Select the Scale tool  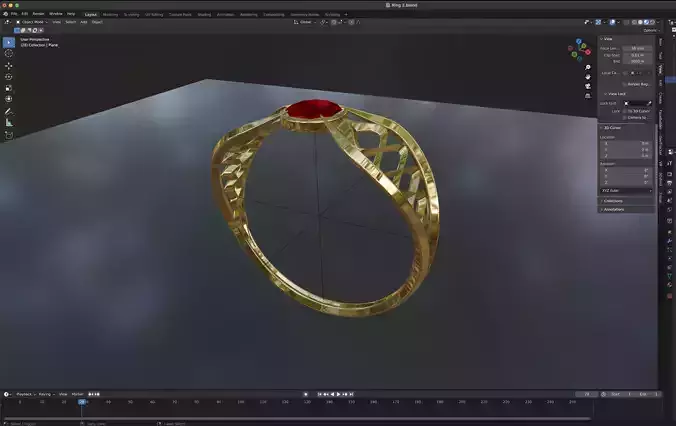click(9, 88)
